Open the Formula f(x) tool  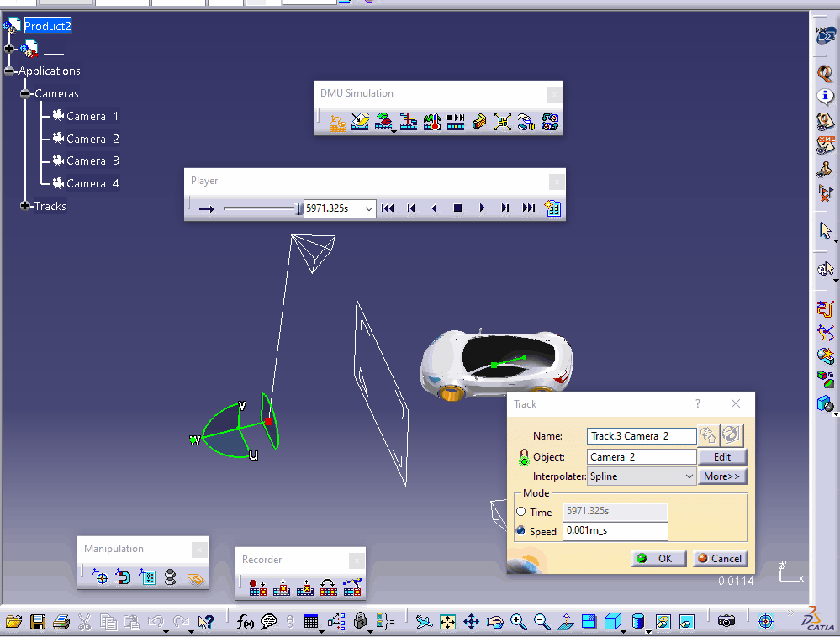pos(246,622)
